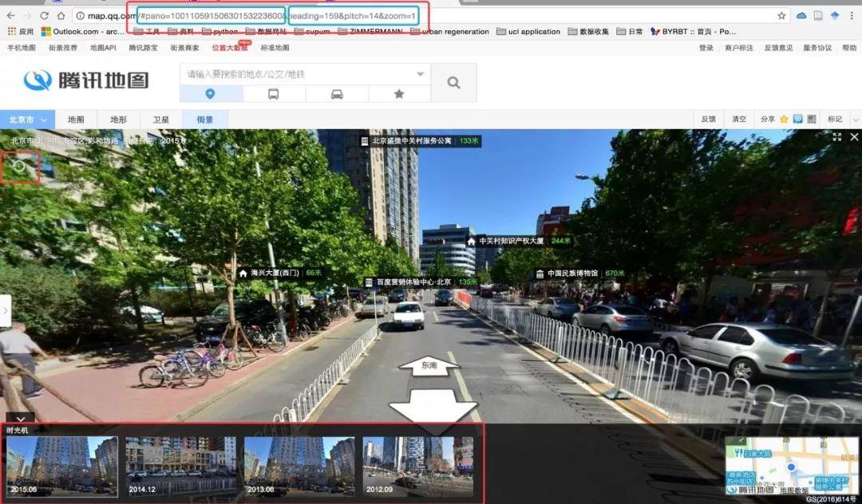Open the search box suggestion dropdown arrow

point(421,74)
